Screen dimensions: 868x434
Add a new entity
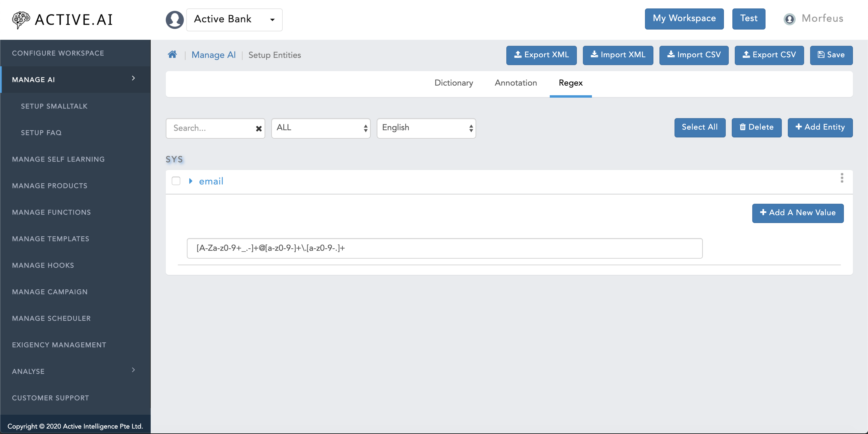click(820, 127)
